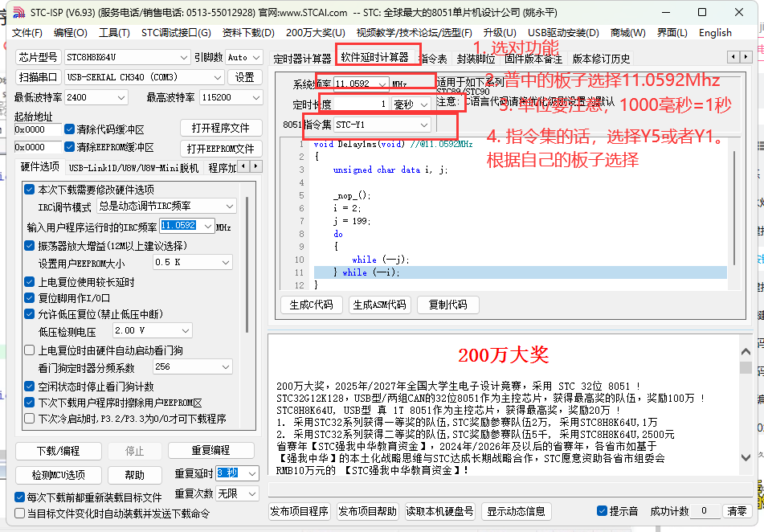Enable 上电复位时由硬件自动启动看门狗
Viewport: 764px width, 532px height.
click(x=29, y=350)
